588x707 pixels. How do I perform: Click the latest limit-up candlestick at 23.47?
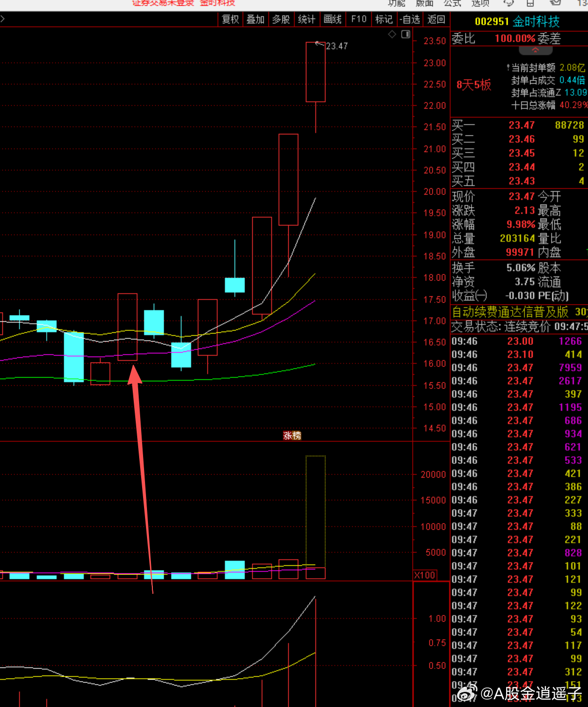[316, 72]
